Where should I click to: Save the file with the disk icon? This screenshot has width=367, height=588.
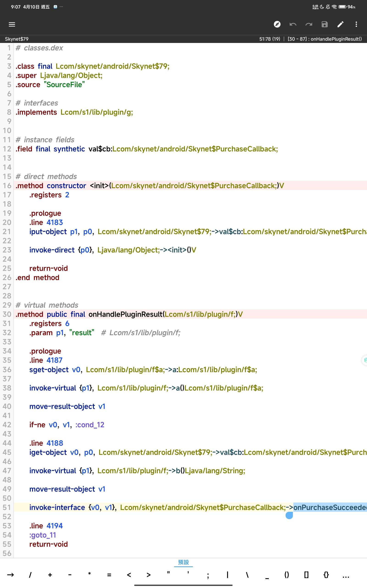point(325,24)
